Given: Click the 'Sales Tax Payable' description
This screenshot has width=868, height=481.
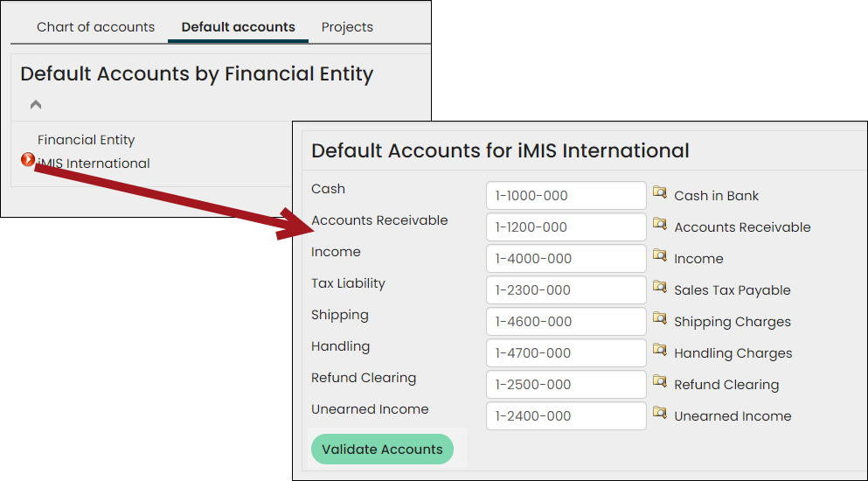Looking at the screenshot, I should click(733, 290).
